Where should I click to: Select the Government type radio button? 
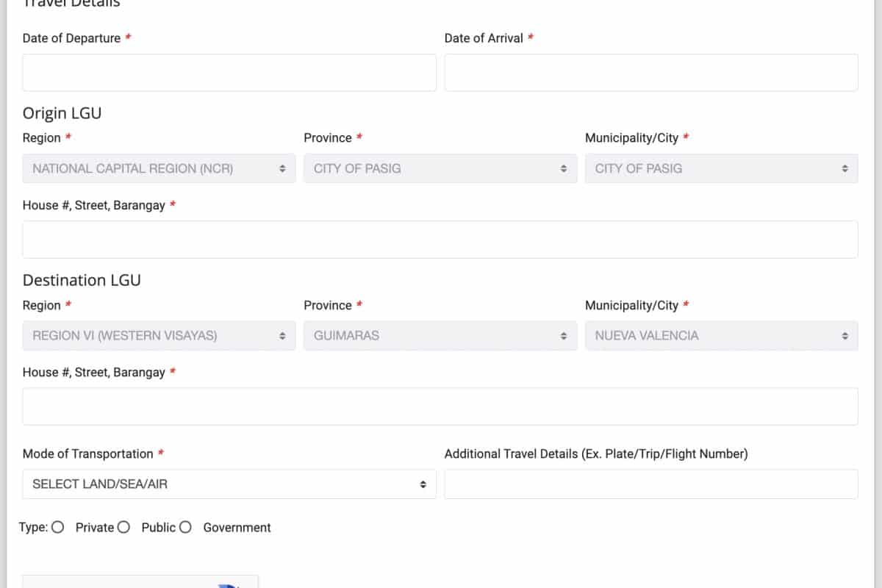(x=185, y=527)
